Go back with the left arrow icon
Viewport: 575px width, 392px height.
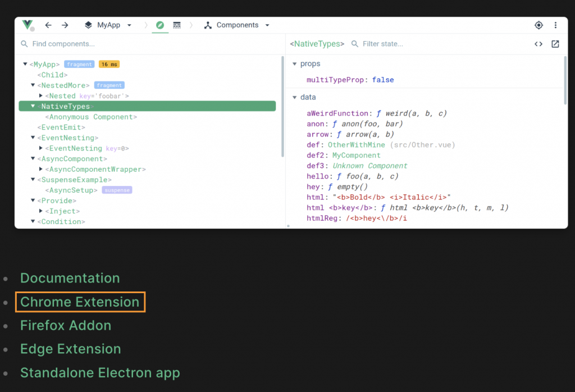point(48,25)
